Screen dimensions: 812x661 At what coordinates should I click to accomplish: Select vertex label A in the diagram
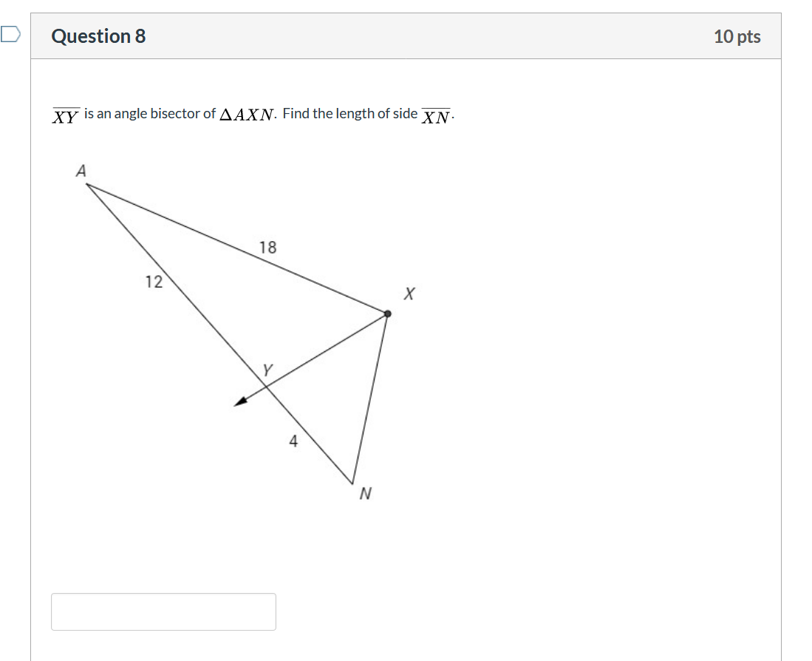[x=80, y=171]
